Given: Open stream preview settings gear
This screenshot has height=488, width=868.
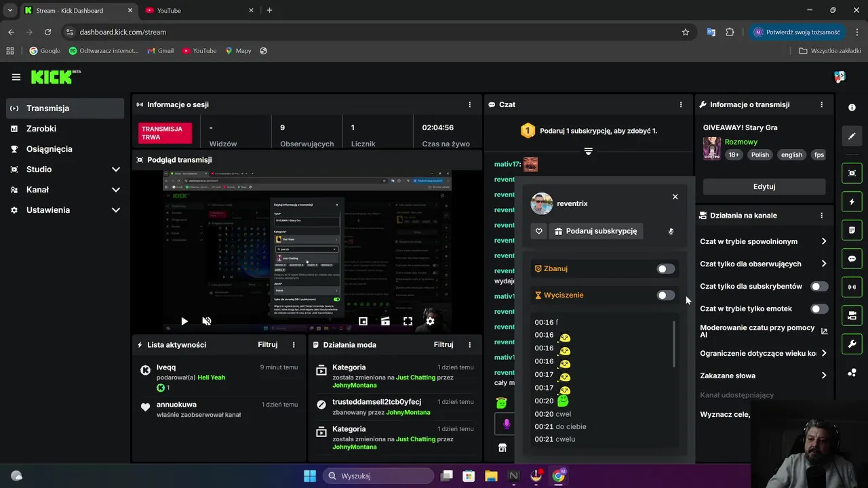Looking at the screenshot, I should pyautogui.click(x=430, y=321).
